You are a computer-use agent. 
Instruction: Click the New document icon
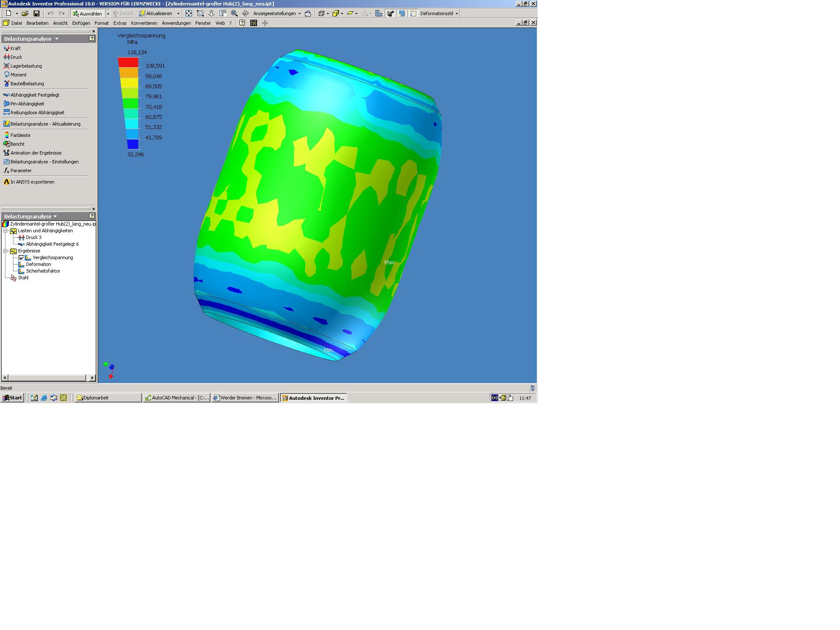pos(8,13)
